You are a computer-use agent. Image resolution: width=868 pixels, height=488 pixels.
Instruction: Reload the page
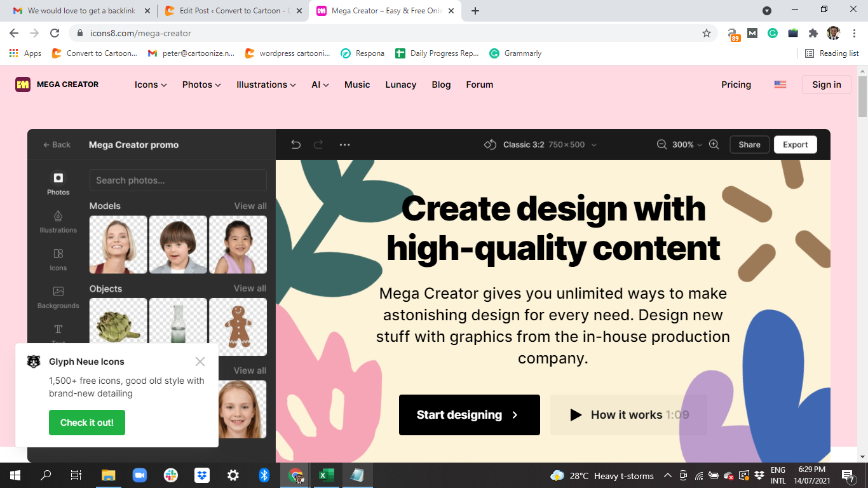coord(55,33)
